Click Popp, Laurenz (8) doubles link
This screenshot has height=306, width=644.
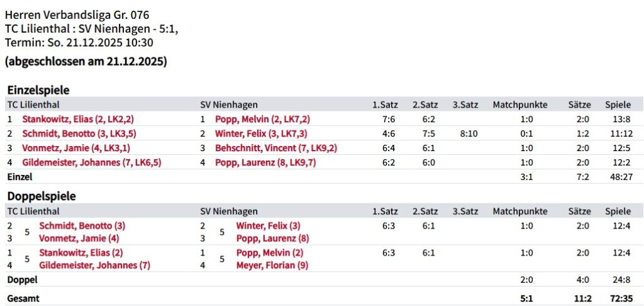coord(272,239)
